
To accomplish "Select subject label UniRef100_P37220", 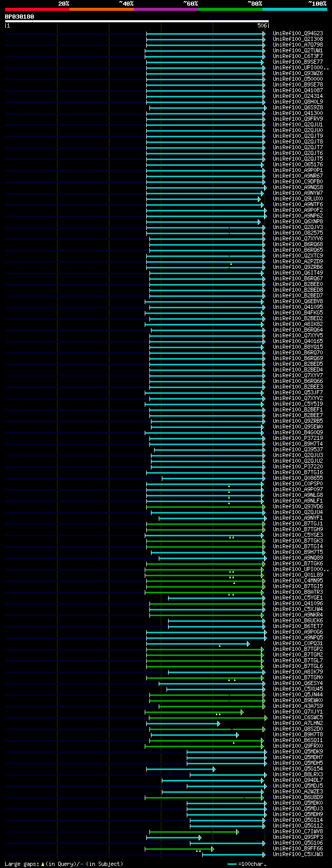I will (x=298, y=467).
